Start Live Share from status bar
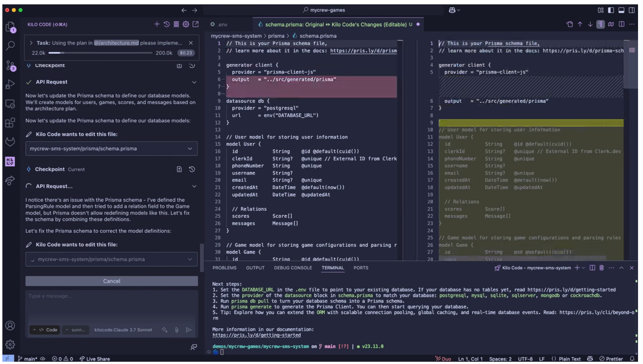The width and height of the screenshot is (643, 364). pyautogui.click(x=94, y=359)
